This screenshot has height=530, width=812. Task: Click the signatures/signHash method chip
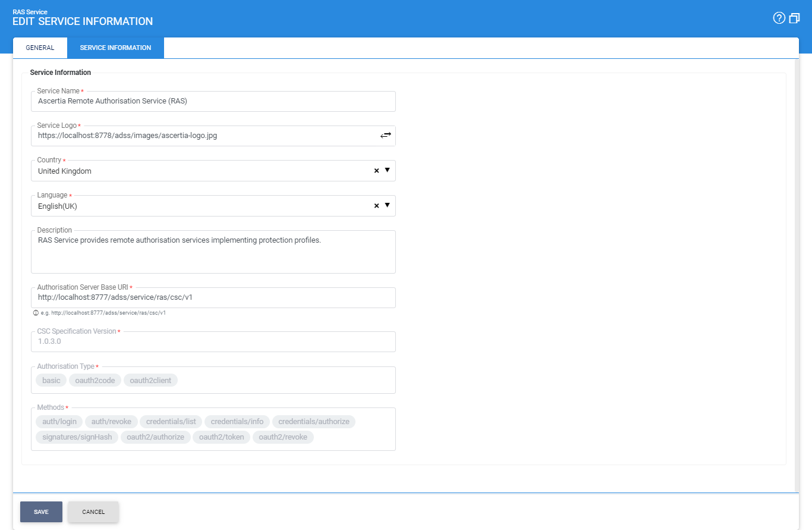(77, 437)
